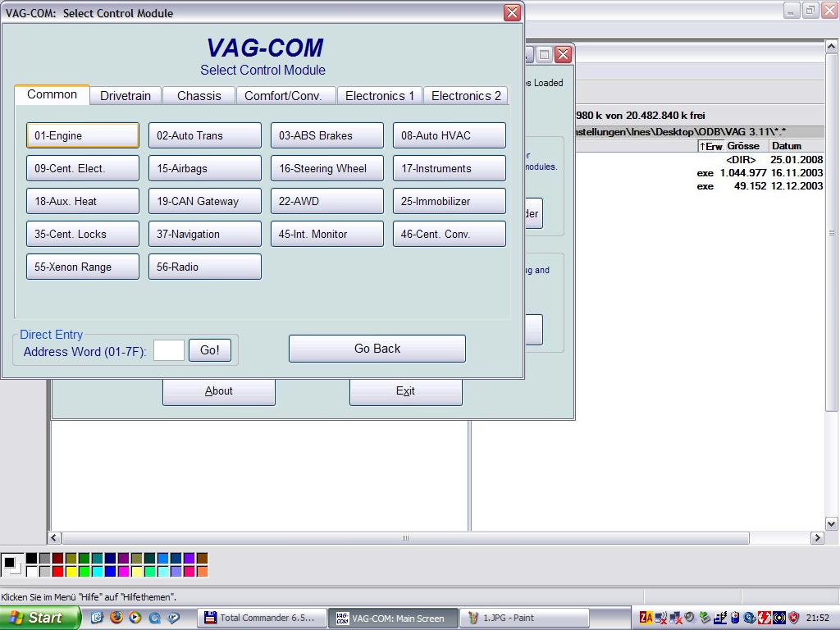Click Paint horizontal scrollbar right arrow
The height and width of the screenshot is (630, 840).
(x=817, y=537)
